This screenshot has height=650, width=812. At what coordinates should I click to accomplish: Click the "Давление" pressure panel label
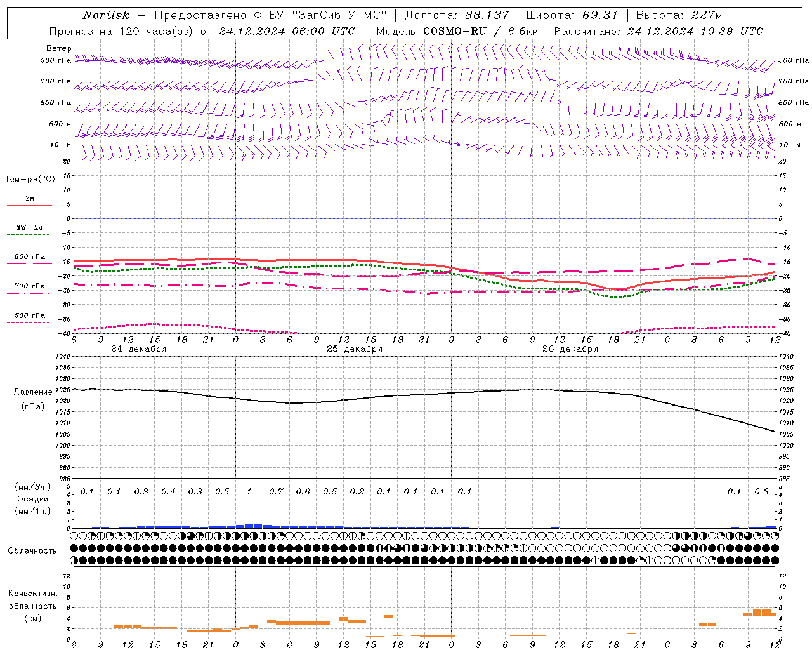coord(33,392)
